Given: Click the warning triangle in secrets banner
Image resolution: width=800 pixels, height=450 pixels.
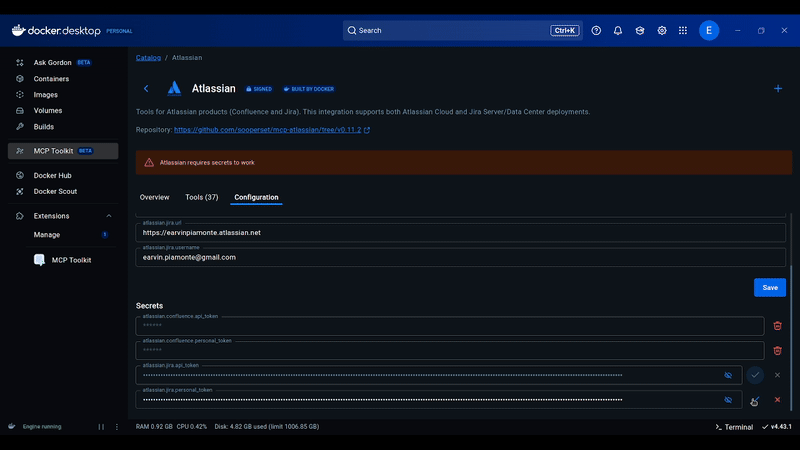Looking at the screenshot, I should click(149, 163).
